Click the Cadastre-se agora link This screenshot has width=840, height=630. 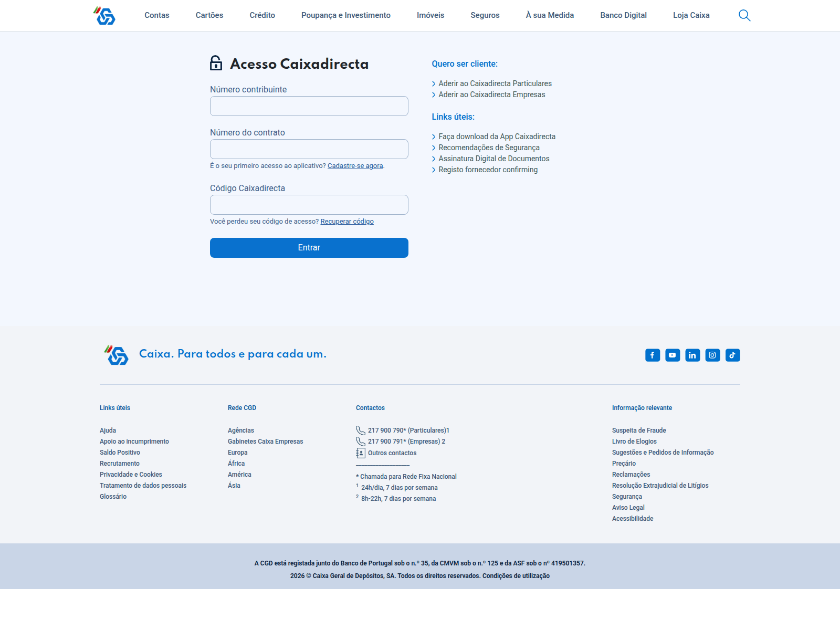(355, 166)
